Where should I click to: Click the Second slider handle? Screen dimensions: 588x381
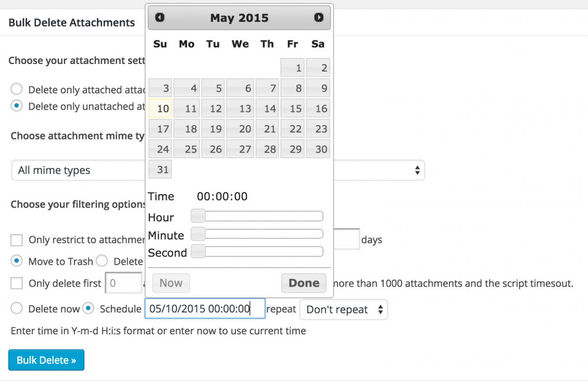(x=197, y=251)
